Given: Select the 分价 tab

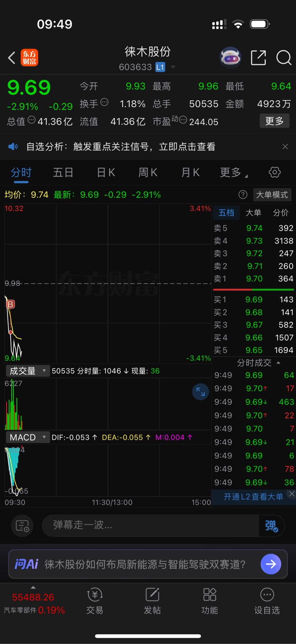Looking at the screenshot, I should [281, 213].
